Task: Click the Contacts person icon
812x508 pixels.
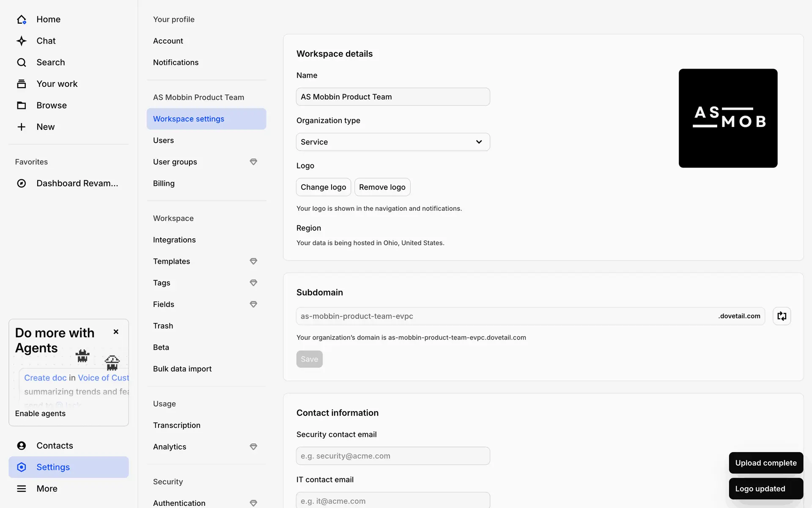Action: pos(21,446)
